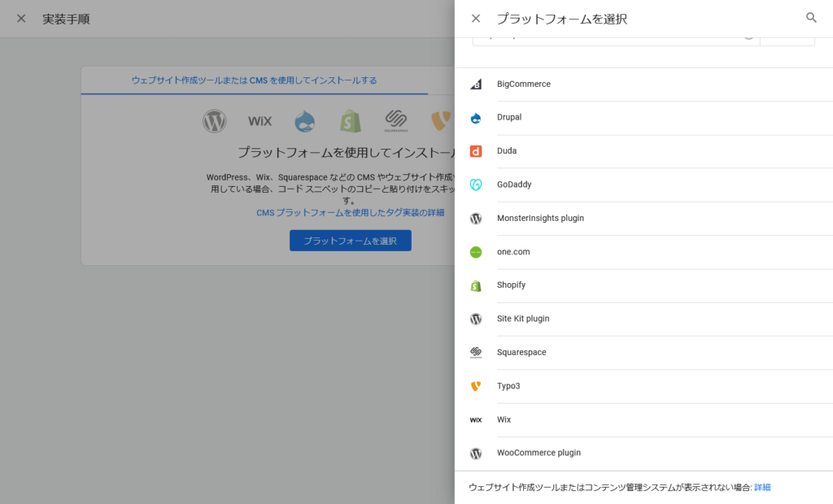833x504 pixels.
Task: Click the Squarespace logo icon in list
Action: tap(476, 353)
